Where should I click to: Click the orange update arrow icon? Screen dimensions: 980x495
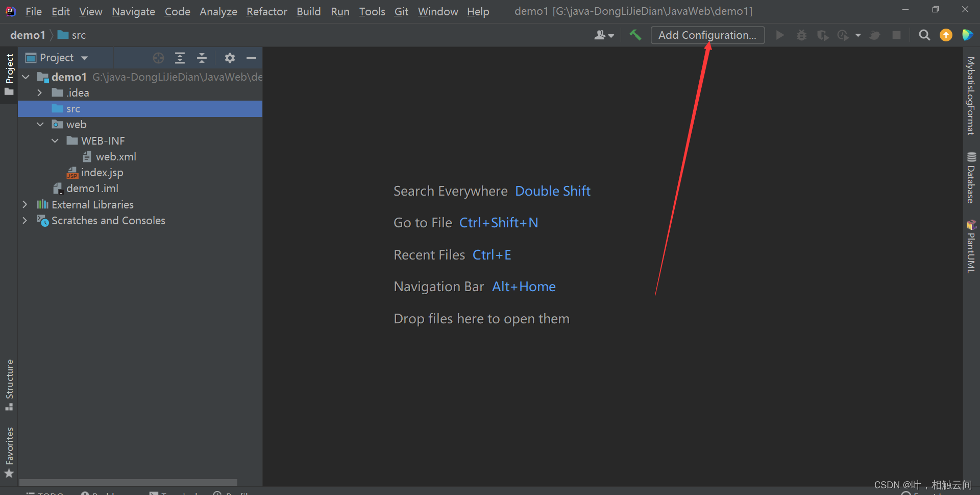[x=946, y=35]
